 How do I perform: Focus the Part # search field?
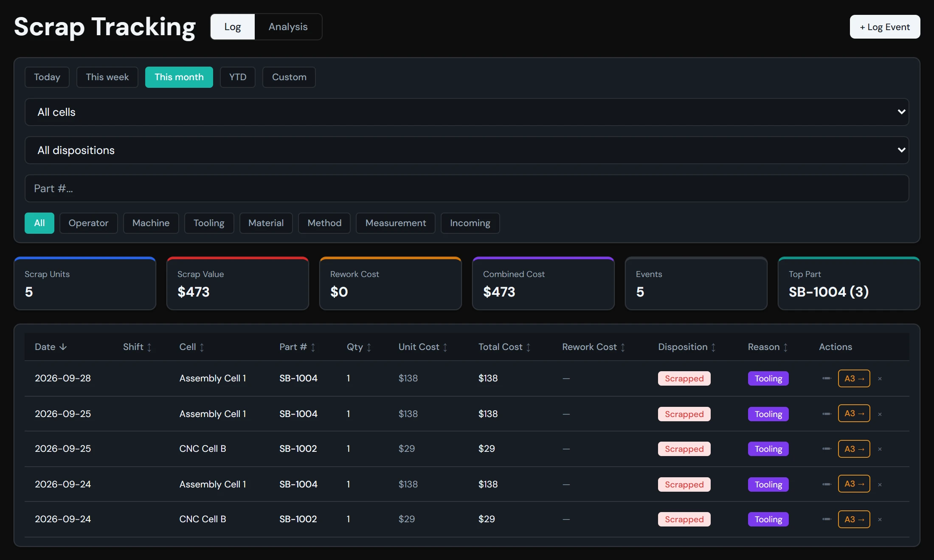pyautogui.click(x=467, y=188)
